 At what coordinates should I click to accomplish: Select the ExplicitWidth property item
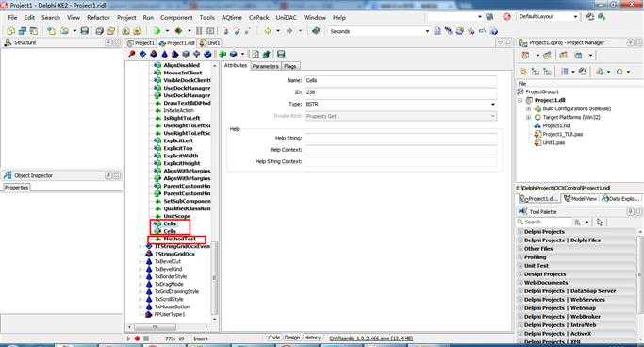[x=181, y=156]
